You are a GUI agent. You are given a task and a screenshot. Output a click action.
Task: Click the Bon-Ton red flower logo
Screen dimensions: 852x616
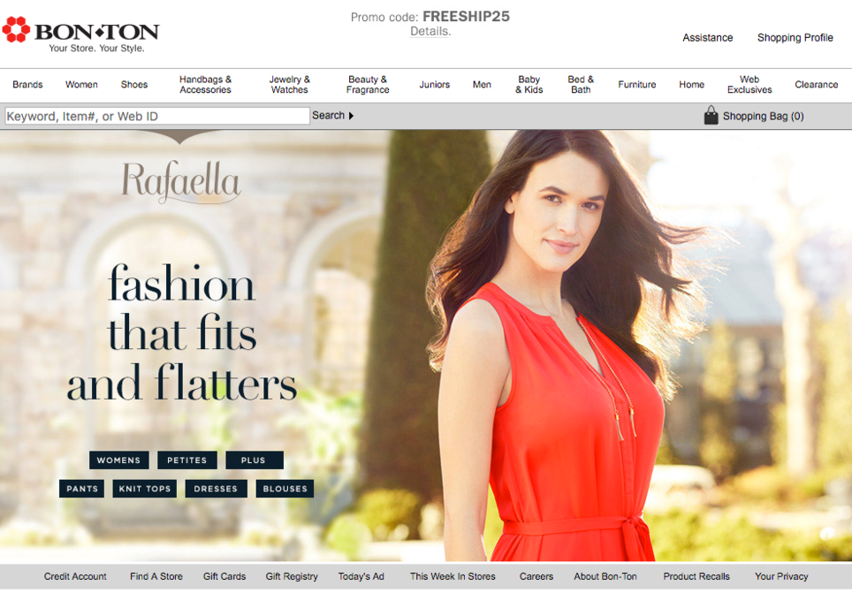[16, 29]
